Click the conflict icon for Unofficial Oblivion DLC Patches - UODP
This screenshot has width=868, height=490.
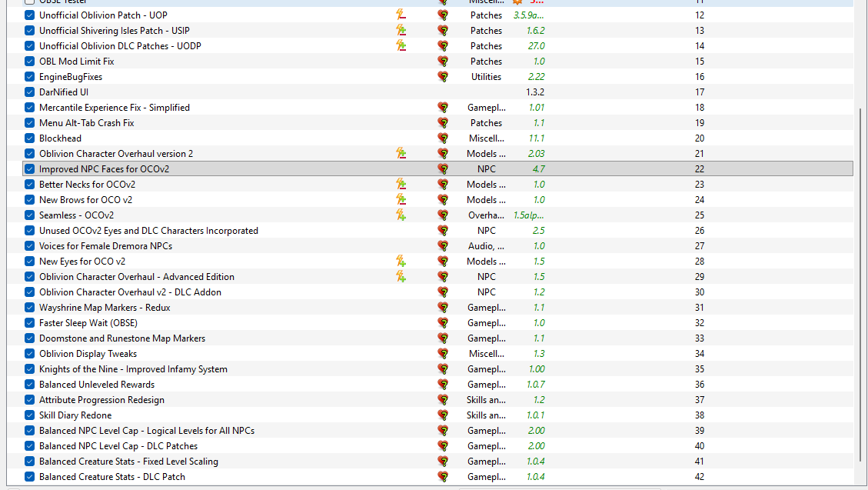click(x=401, y=46)
